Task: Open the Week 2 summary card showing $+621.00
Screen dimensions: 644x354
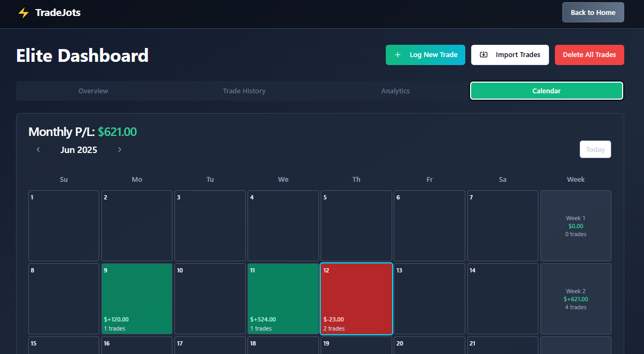Action: tap(576, 299)
